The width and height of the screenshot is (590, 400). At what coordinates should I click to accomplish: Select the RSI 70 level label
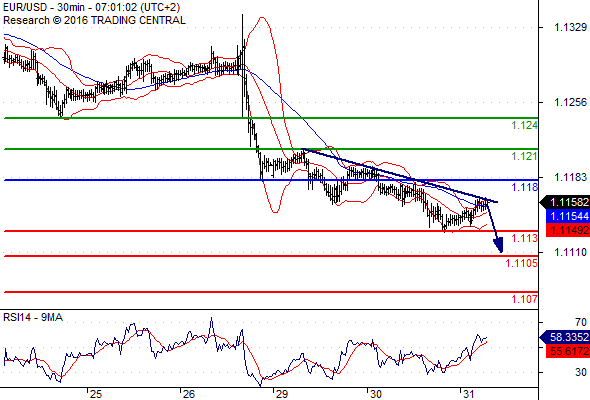click(x=581, y=322)
